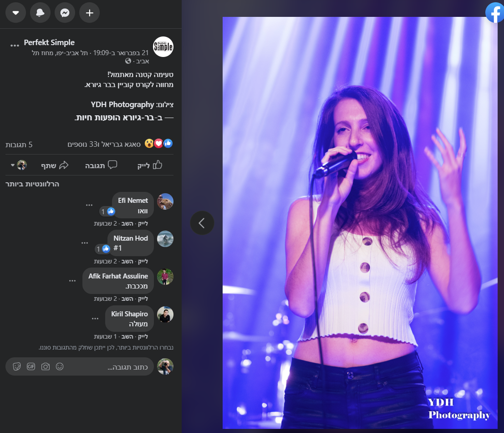Open YDH Photography link in post
The height and width of the screenshot is (433, 504).
pyautogui.click(x=122, y=104)
